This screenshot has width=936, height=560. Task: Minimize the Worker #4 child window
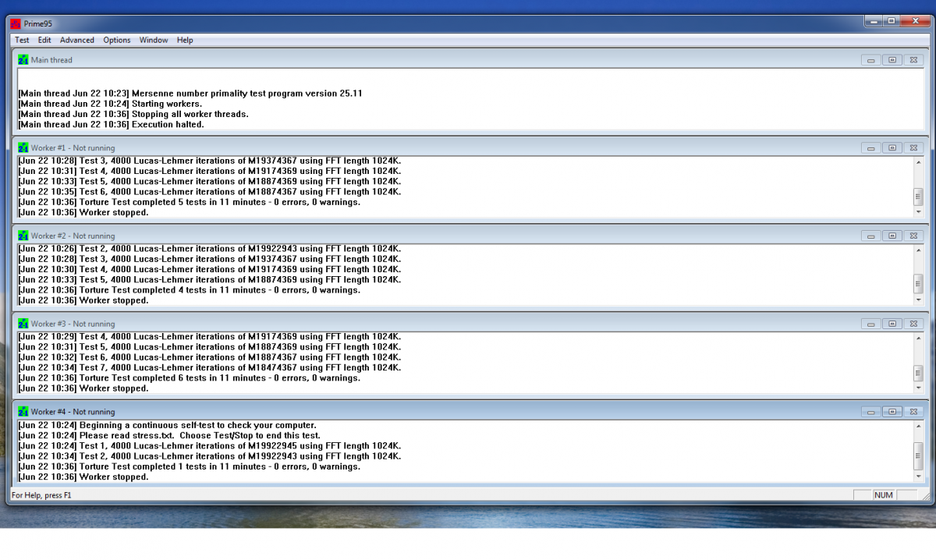click(871, 412)
